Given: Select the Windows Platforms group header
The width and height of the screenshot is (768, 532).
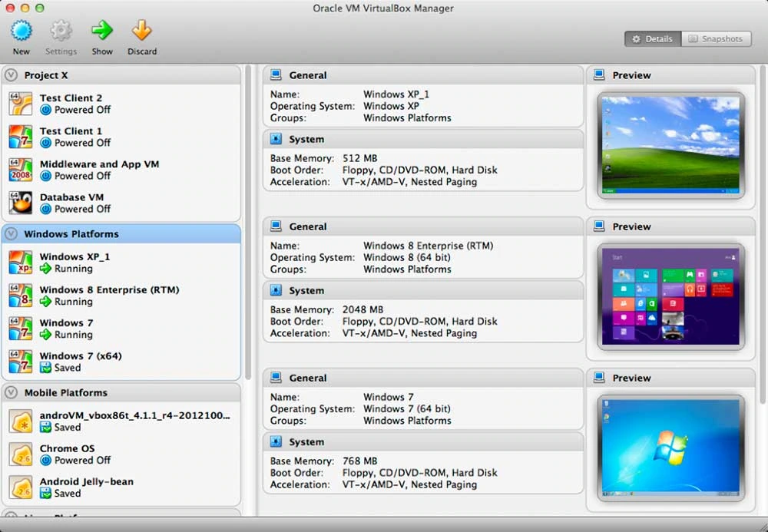Looking at the screenshot, I should click(121, 234).
